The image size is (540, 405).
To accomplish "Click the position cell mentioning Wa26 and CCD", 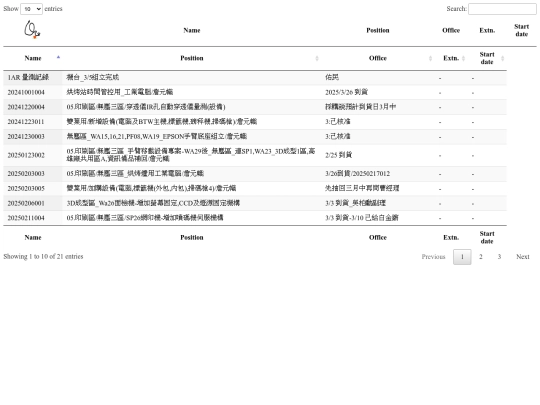I will point(192,203).
